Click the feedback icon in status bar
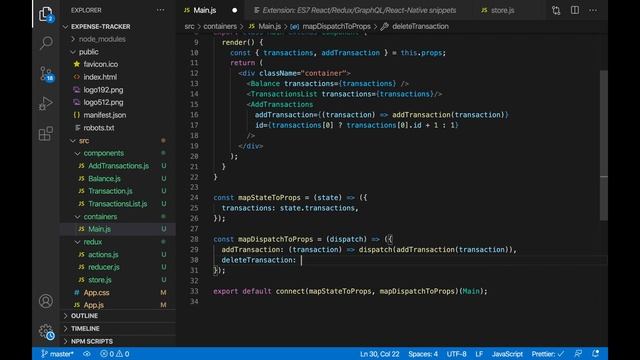 tap(578, 354)
